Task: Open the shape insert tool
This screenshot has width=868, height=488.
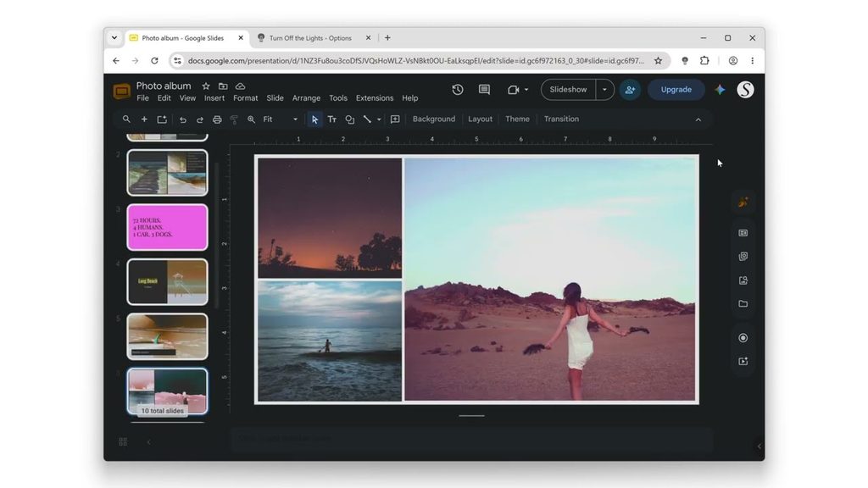Action: pos(350,119)
